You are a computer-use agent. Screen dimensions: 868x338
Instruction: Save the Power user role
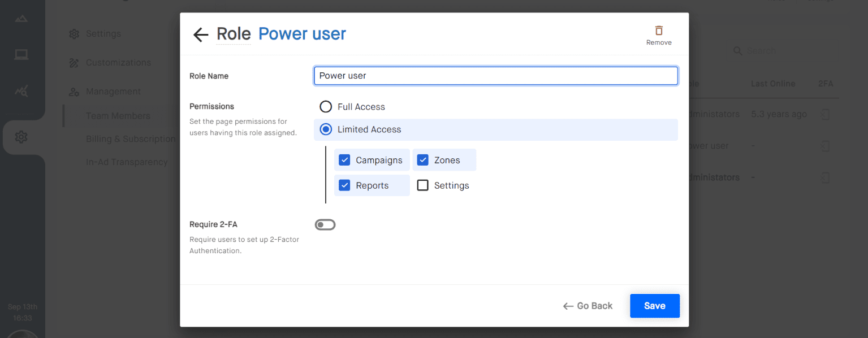click(654, 305)
